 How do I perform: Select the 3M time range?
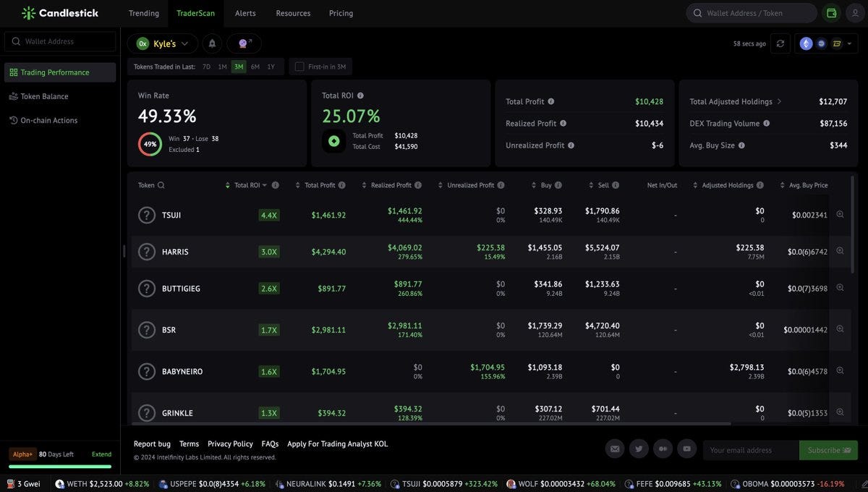[239, 67]
